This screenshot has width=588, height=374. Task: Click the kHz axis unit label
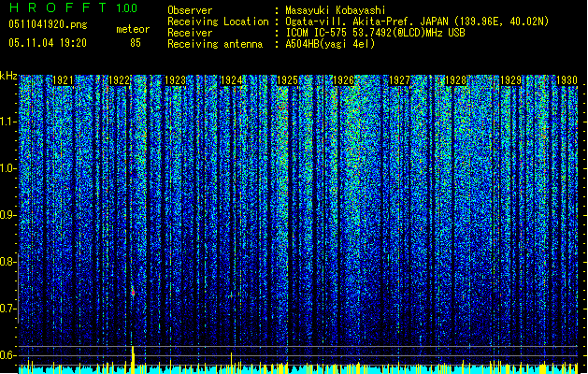[x=8, y=76]
